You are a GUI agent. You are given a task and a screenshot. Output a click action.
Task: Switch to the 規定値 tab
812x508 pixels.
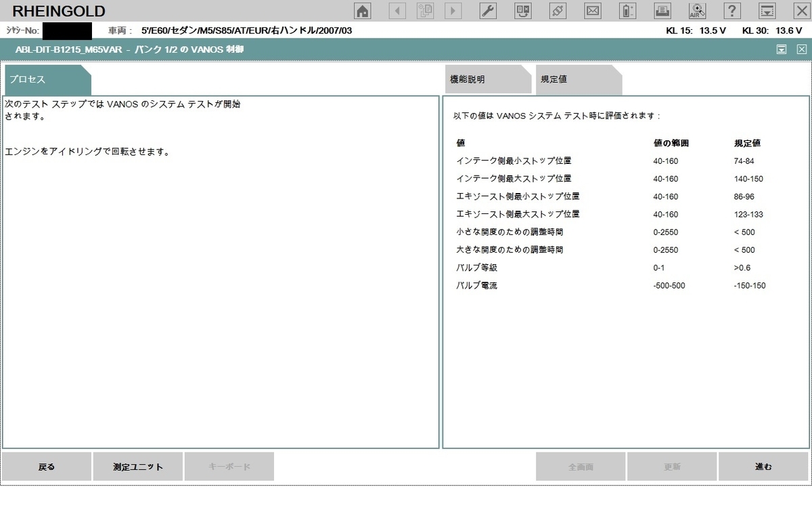[579, 80]
